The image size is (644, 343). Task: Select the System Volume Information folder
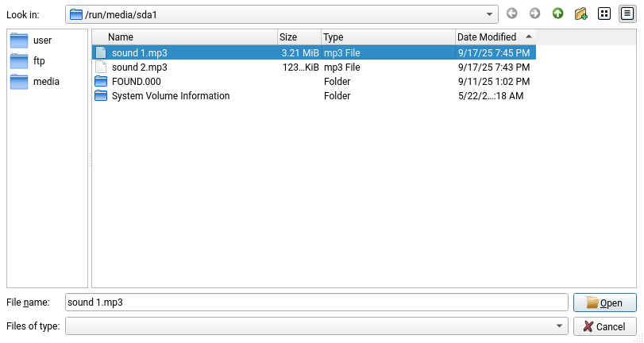[314, 96]
